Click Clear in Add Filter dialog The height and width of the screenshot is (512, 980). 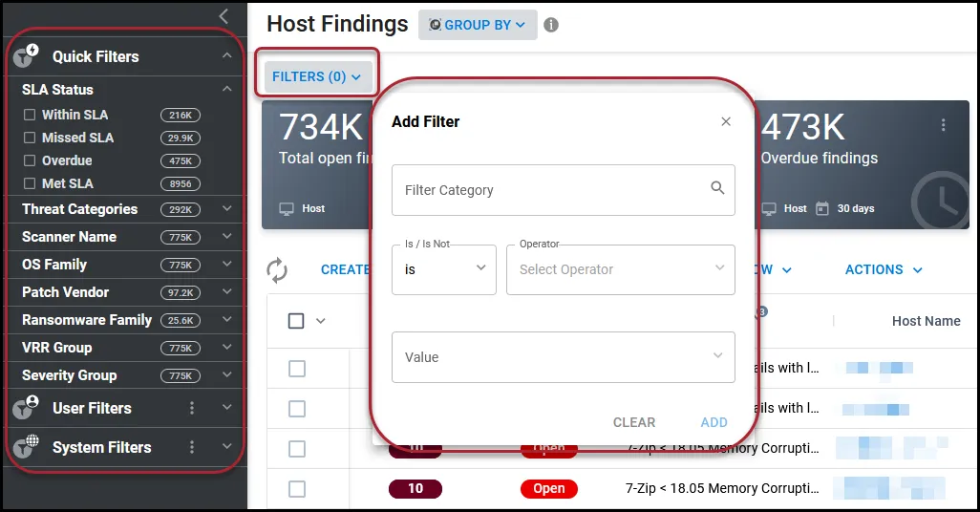(x=633, y=422)
